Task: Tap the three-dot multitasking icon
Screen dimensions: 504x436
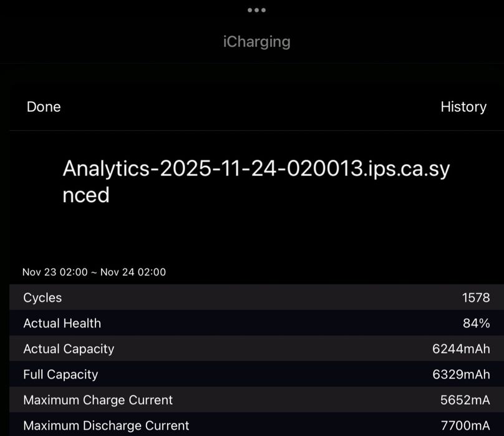Action: tap(256, 10)
